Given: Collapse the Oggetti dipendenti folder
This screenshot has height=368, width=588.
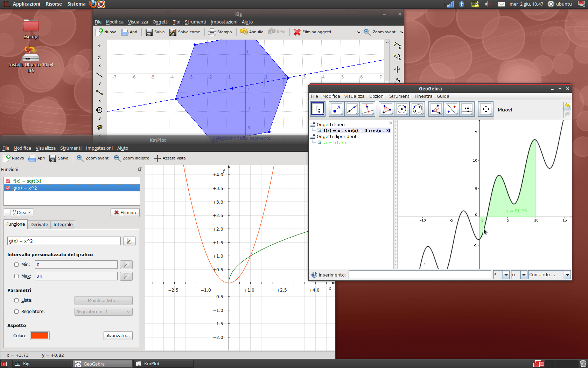Looking at the screenshot, I should (x=313, y=137).
